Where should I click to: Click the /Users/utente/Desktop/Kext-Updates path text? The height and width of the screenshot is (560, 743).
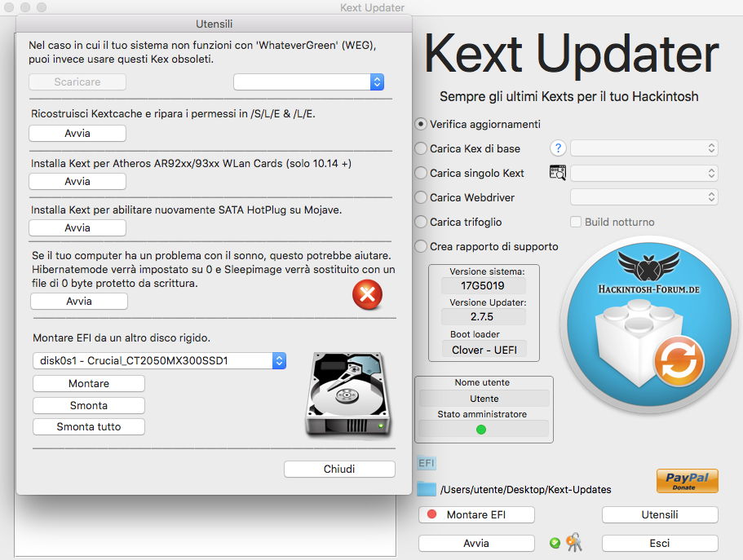tap(525, 489)
